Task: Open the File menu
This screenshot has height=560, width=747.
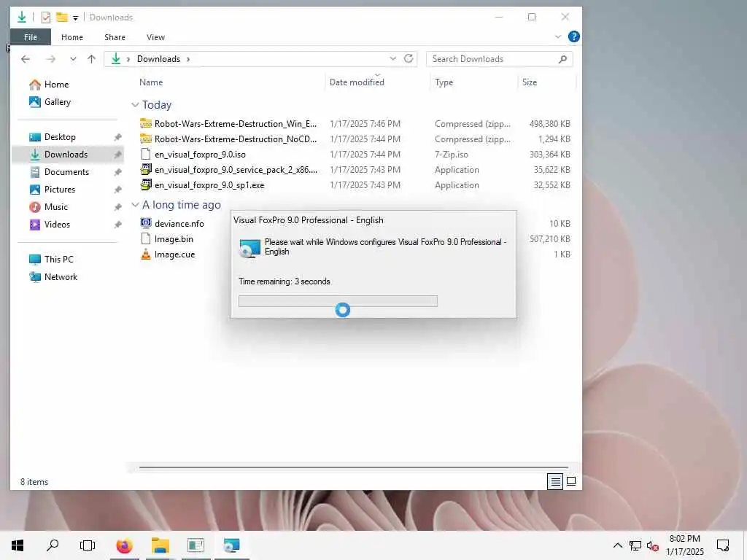Action: pos(31,37)
